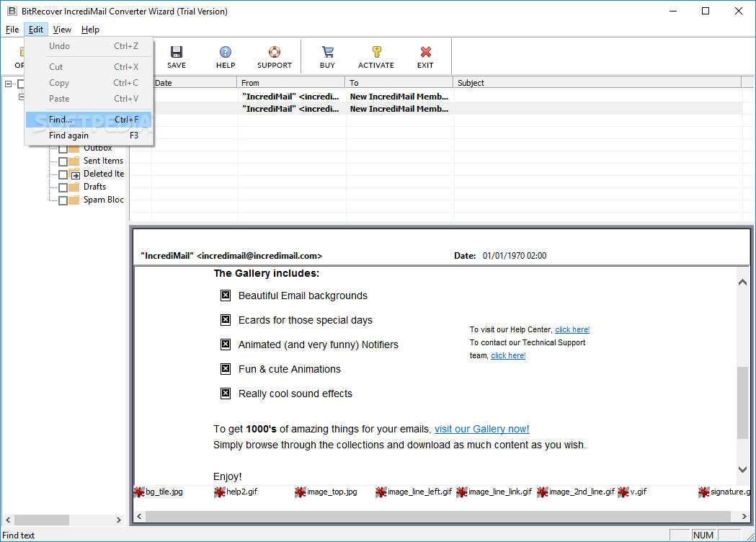Open attachment image_line_left.gif icon
The image size is (756, 542).
pos(381,492)
